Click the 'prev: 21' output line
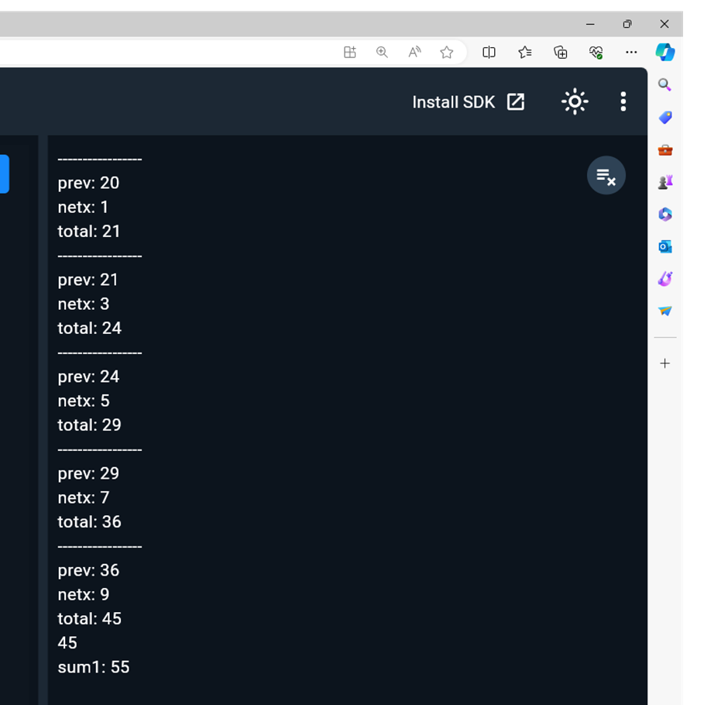Viewport: 728px width, 705px height. pos(88,280)
